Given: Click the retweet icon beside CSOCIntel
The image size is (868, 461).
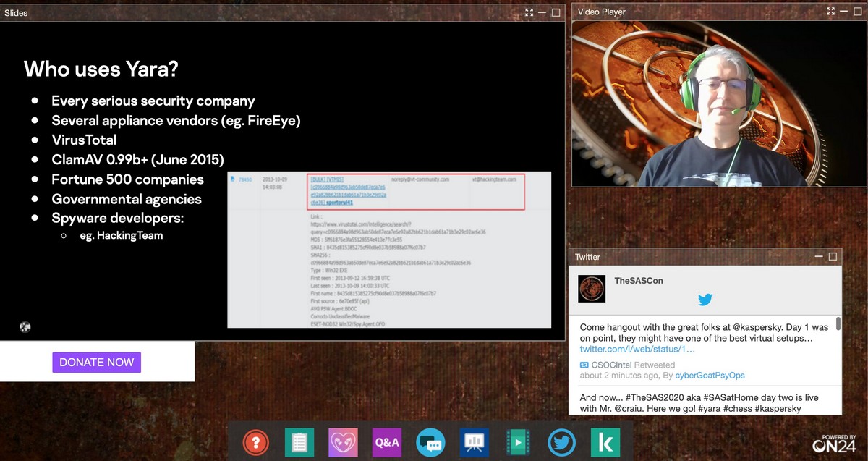Looking at the screenshot, I should (x=584, y=365).
